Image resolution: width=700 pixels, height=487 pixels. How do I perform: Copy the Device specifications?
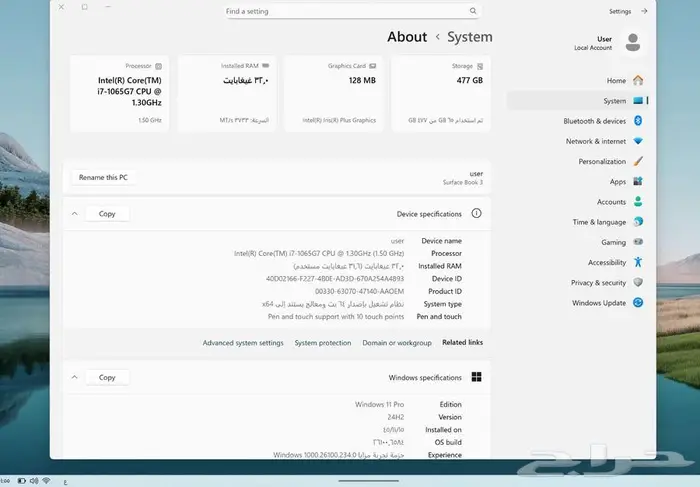click(x=107, y=213)
